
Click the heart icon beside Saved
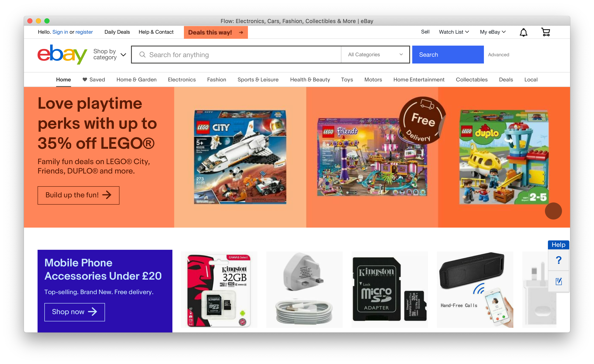85,79
